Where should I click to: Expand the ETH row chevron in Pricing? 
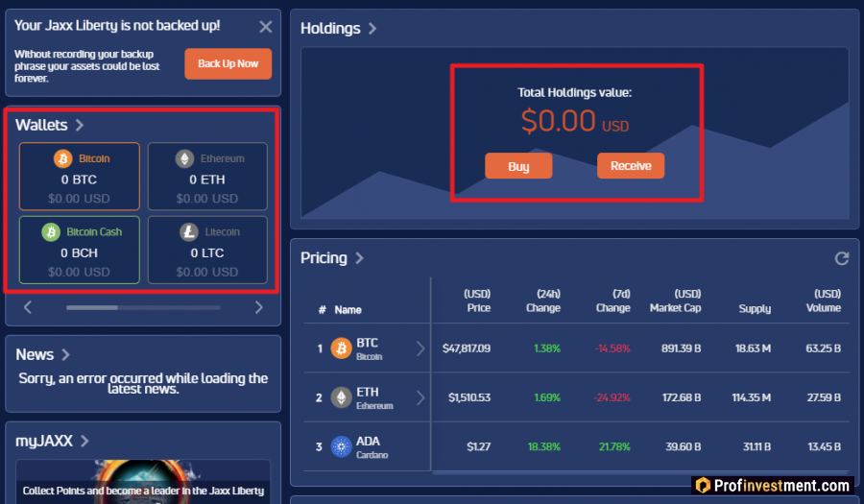(x=420, y=397)
